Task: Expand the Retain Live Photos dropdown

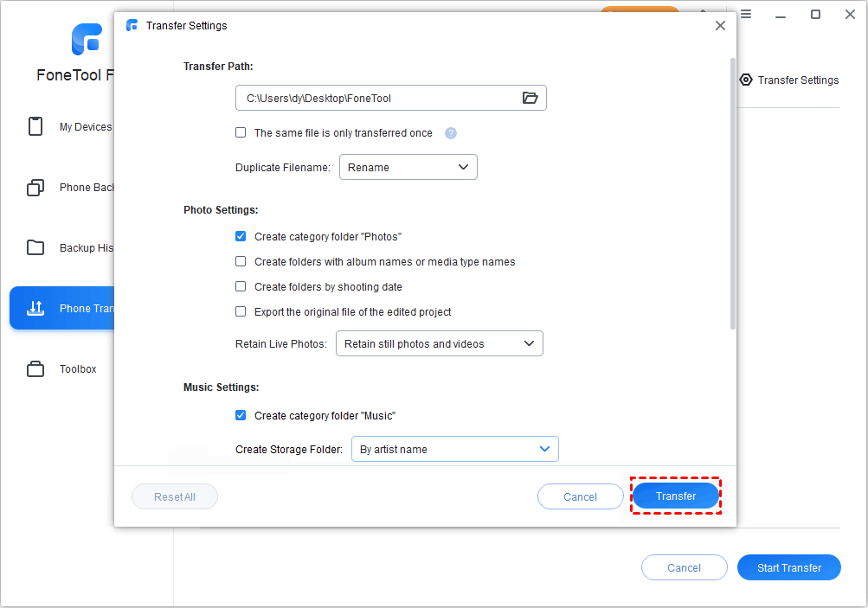Action: (439, 343)
